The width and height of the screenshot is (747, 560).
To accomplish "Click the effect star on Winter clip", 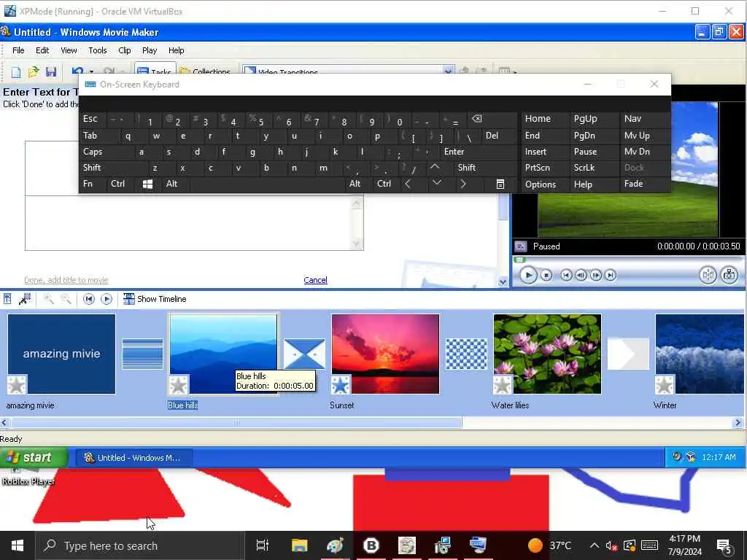I will point(665,385).
